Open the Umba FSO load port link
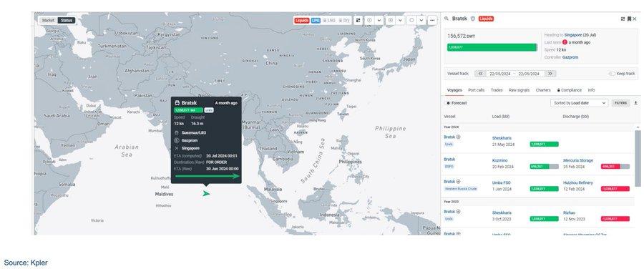 pyautogui.click(x=502, y=182)
